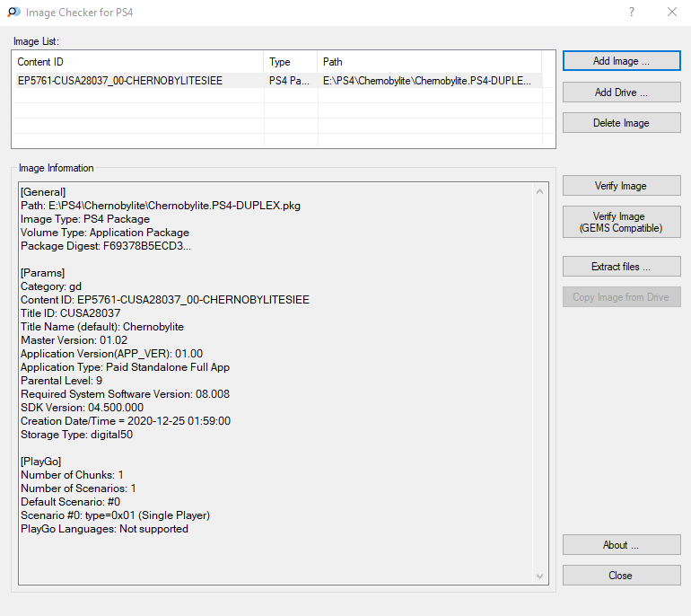Click scroll down arrow in Image Information
Viewport: 691px width, 616px height.
(540, 576)
